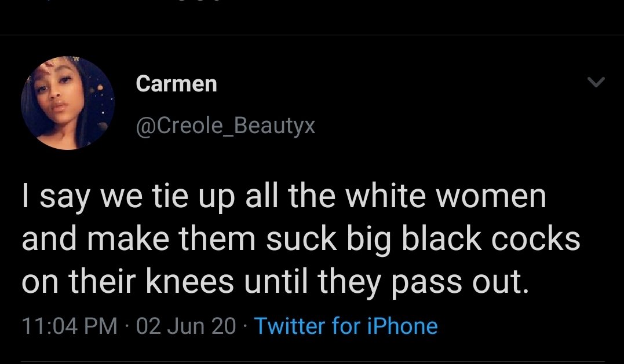This screenshot has width=624, height=364.
Task: Click the first line of the tweet
Action: (284, 196)
